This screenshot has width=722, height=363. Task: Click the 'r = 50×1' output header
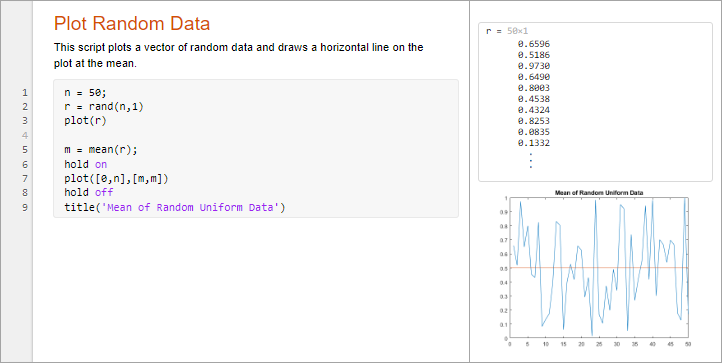pos(507,31)
